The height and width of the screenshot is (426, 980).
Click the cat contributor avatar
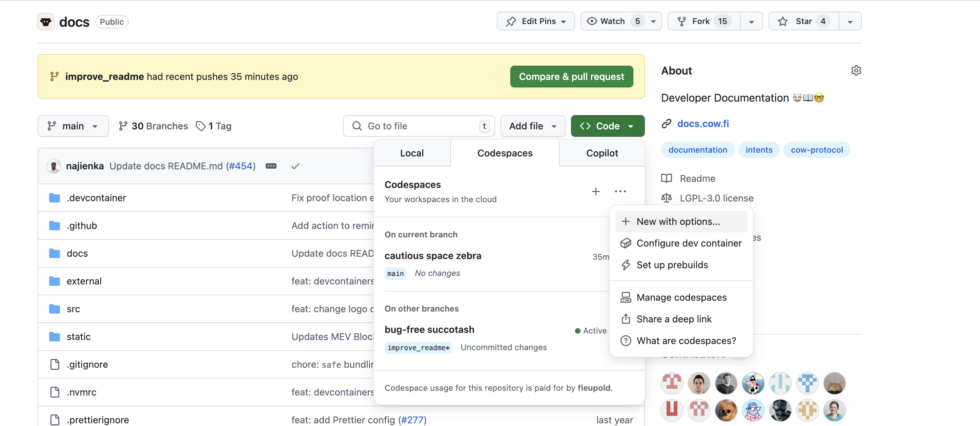[x=834, y=383]
